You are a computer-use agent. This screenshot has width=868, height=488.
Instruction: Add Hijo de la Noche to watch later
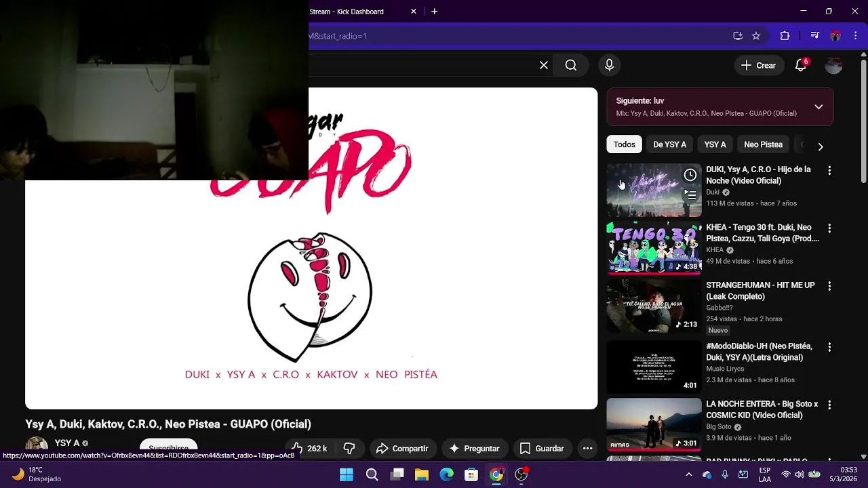690,175
